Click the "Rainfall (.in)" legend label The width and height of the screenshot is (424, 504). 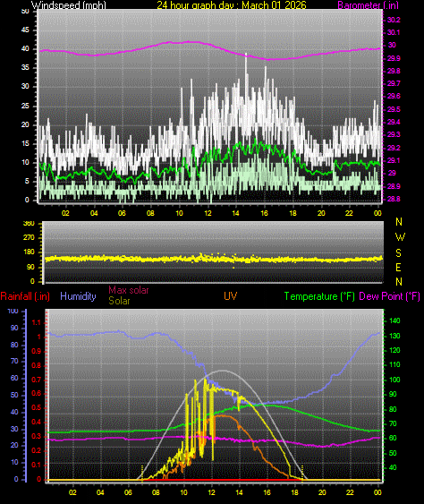pos(25,296)
